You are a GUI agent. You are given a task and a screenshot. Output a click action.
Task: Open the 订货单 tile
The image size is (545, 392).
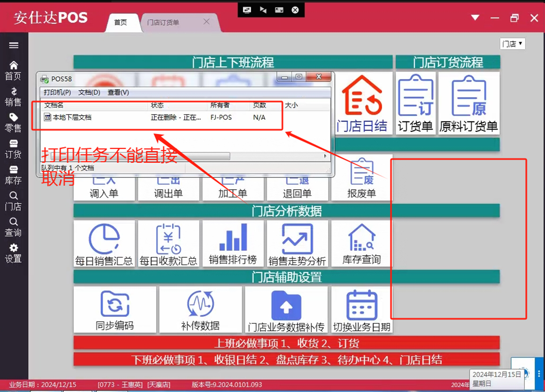[x=415, y=103]
